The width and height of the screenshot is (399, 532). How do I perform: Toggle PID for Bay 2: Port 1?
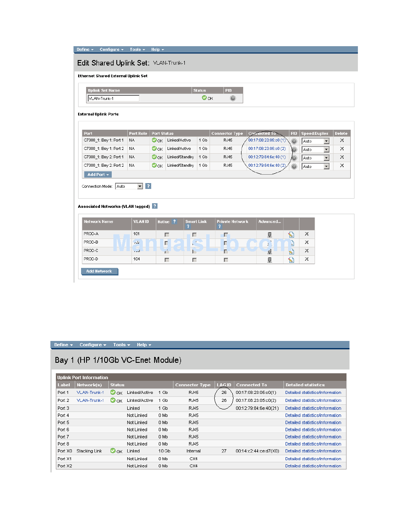click(x=294, y=158)
